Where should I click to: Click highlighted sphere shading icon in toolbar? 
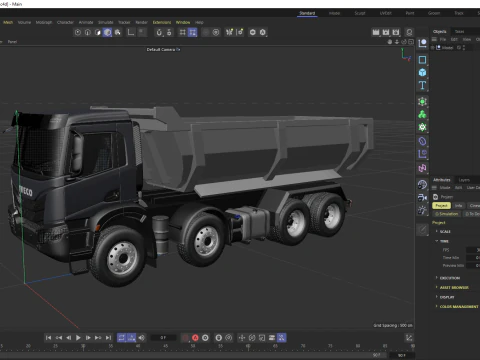pos(107,32)
